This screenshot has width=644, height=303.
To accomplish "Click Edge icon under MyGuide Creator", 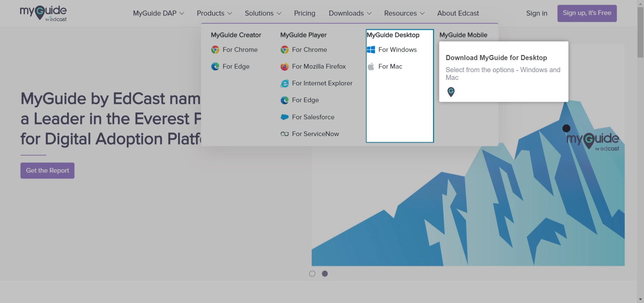I will pyautogui.click(x=215, y=66).
